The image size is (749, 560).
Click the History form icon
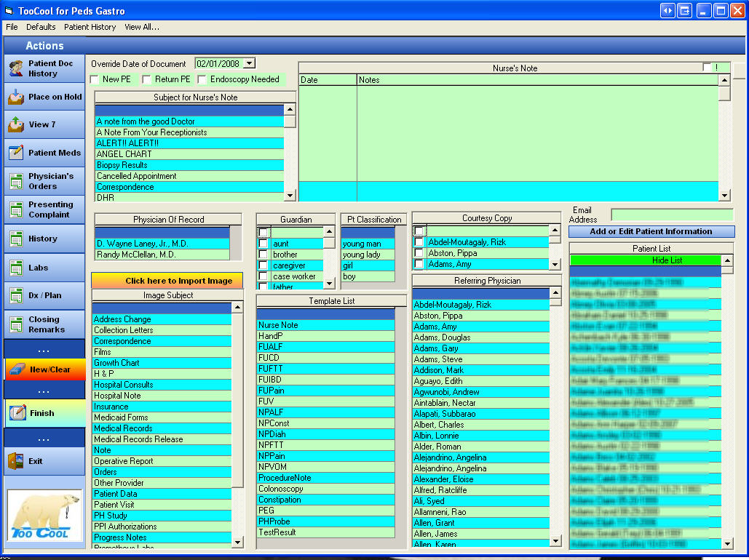pyautogui.click(x=16, y=239)
